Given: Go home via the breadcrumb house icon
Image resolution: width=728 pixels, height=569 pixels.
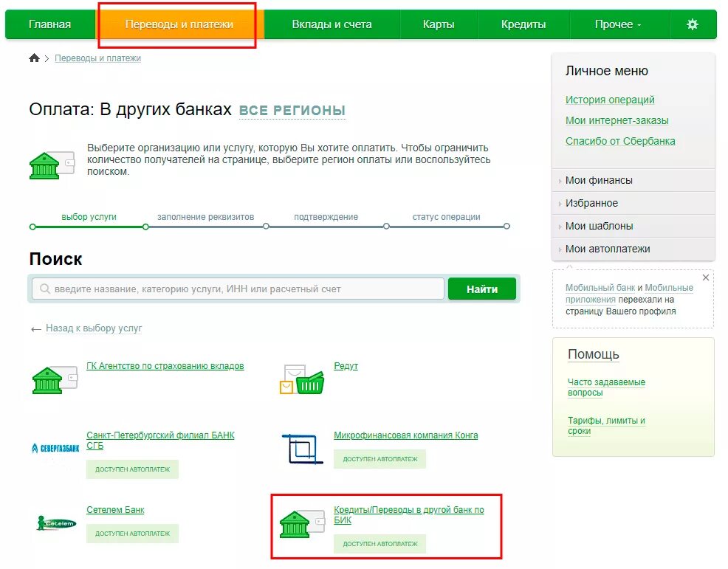Looking at the screenshot, I should pos(35,58).
